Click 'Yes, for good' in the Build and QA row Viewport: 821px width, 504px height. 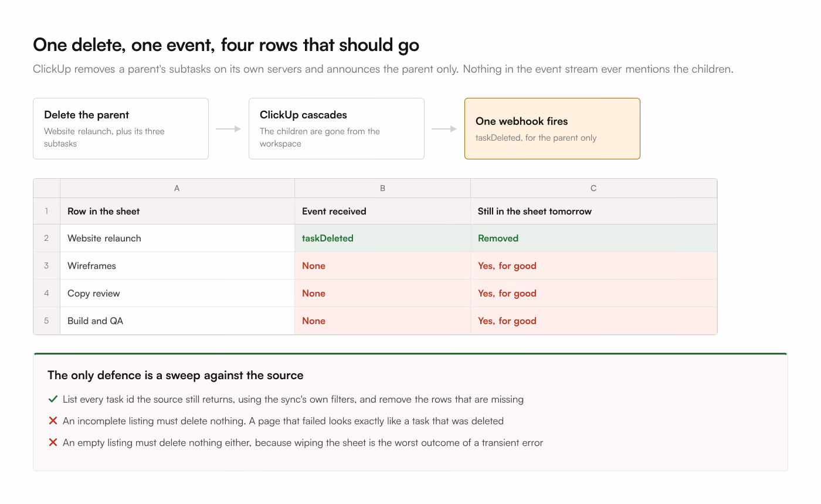coord(593,321)
